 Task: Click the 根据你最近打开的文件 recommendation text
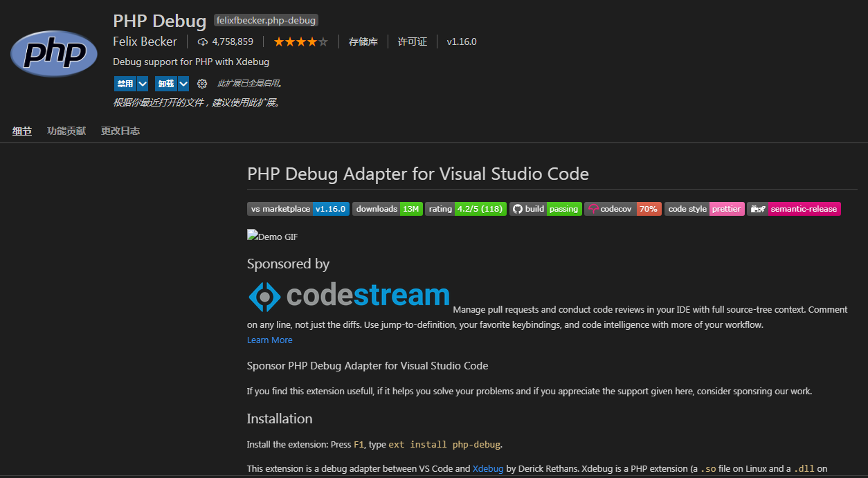(x=196, y=102)
